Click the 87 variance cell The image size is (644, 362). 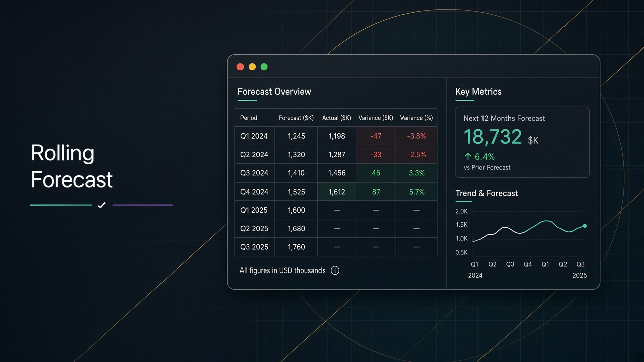coord(376,192)
